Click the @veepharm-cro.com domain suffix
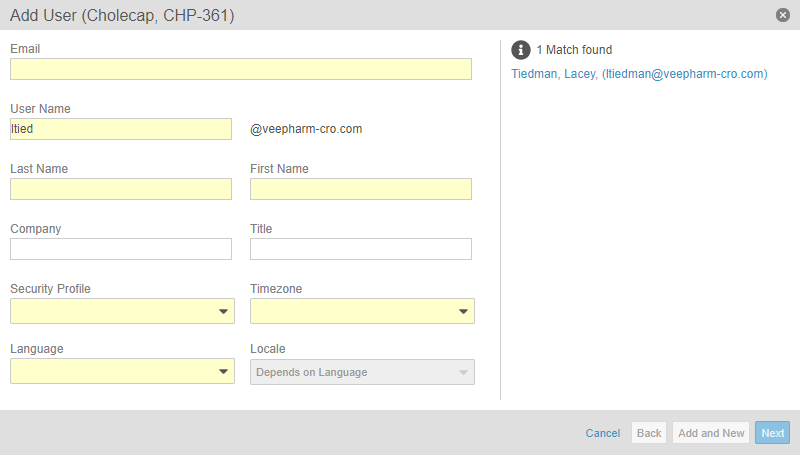This screenshot has width=800, height=455. tap(306, 129)
